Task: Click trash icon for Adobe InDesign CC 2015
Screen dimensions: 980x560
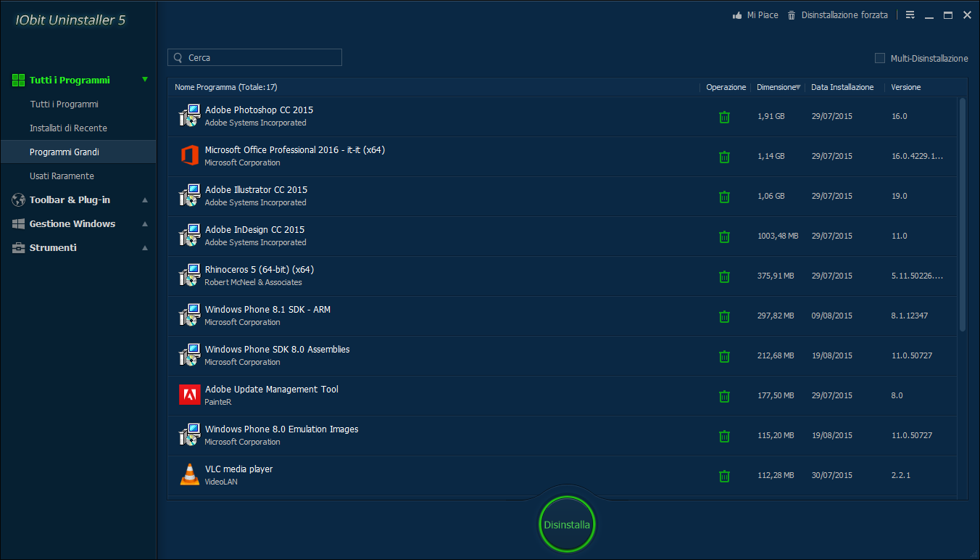Action: (x=724, y=236)
